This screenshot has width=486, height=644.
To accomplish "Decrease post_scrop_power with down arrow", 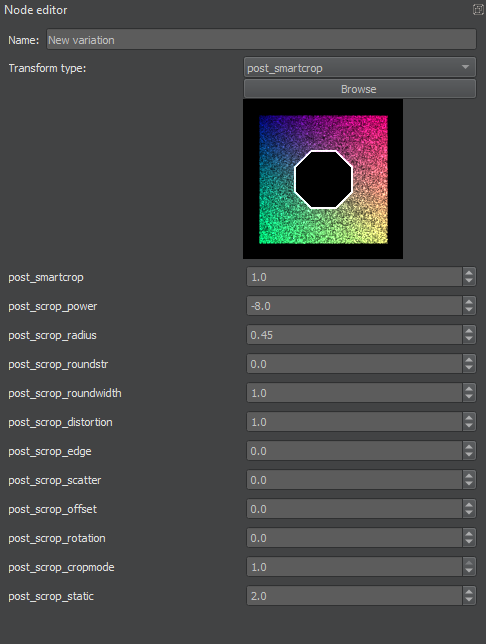I will tap(469, 310).
